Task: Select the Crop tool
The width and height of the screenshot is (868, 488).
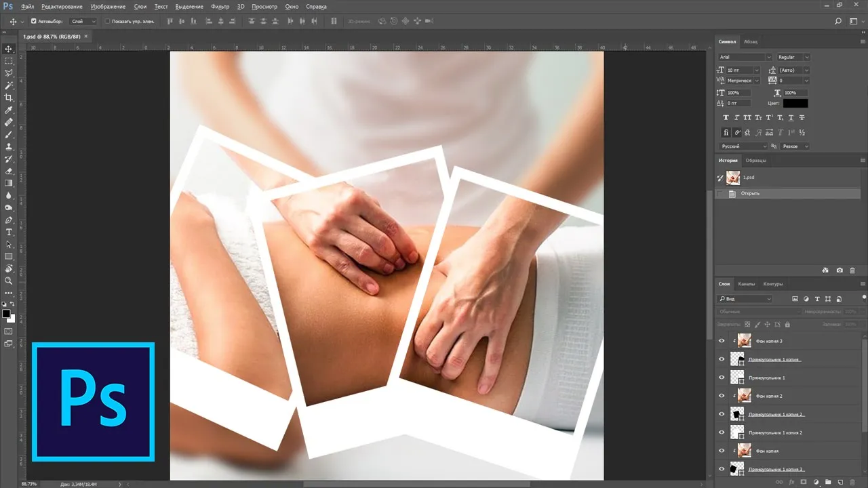Action: (9, 98)
